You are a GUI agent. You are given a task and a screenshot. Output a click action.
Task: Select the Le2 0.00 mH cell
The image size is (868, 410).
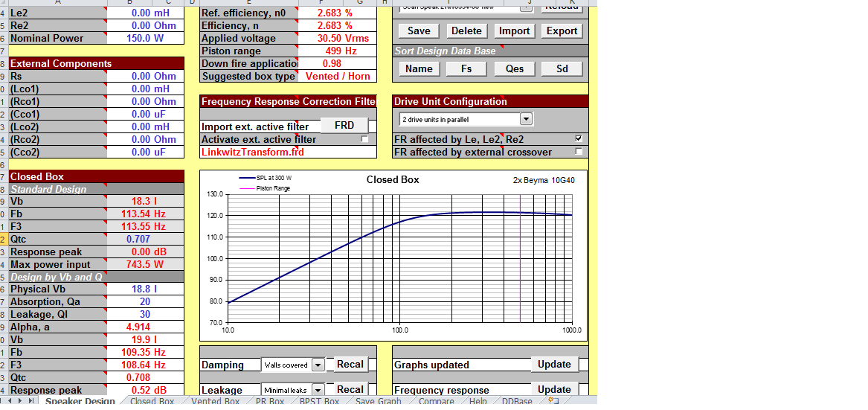tap(146, 13)
